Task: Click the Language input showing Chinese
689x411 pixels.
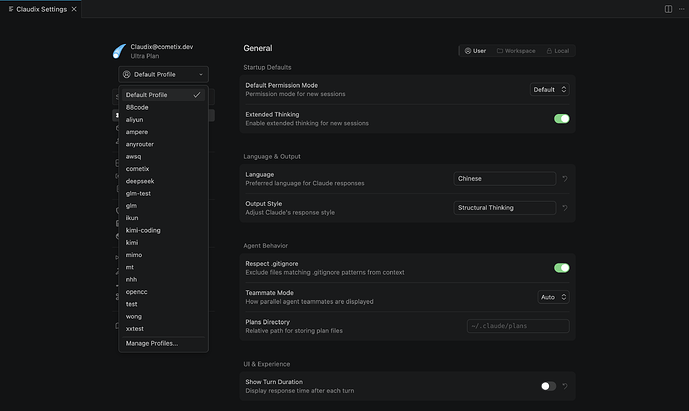Action: point(504,179)
